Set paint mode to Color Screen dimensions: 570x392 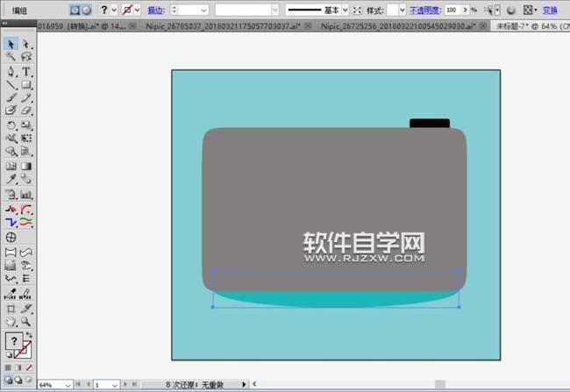coord(8,367)
